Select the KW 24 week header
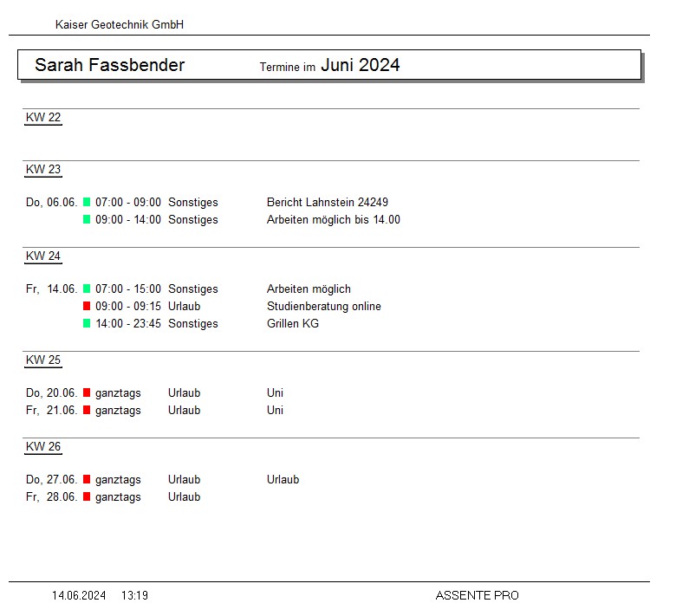This screenshot has height=616, width=676. (43, 256)
